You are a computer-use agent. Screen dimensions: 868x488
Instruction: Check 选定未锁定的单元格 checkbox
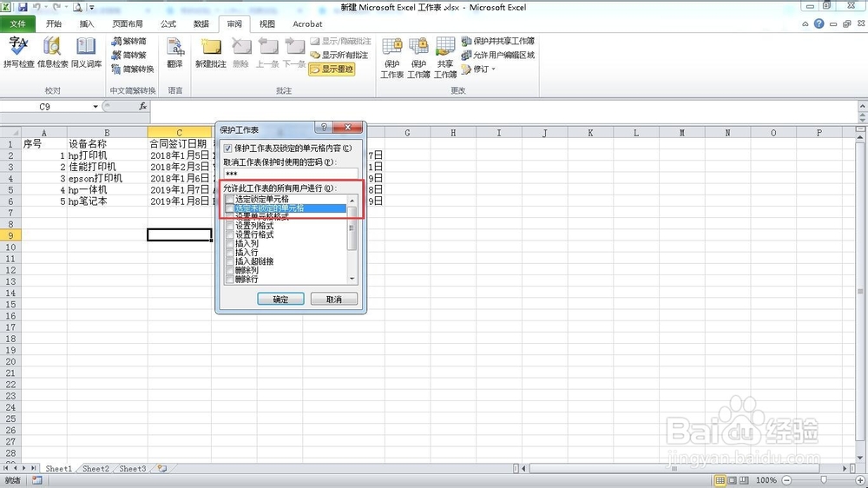pos(229,208)
